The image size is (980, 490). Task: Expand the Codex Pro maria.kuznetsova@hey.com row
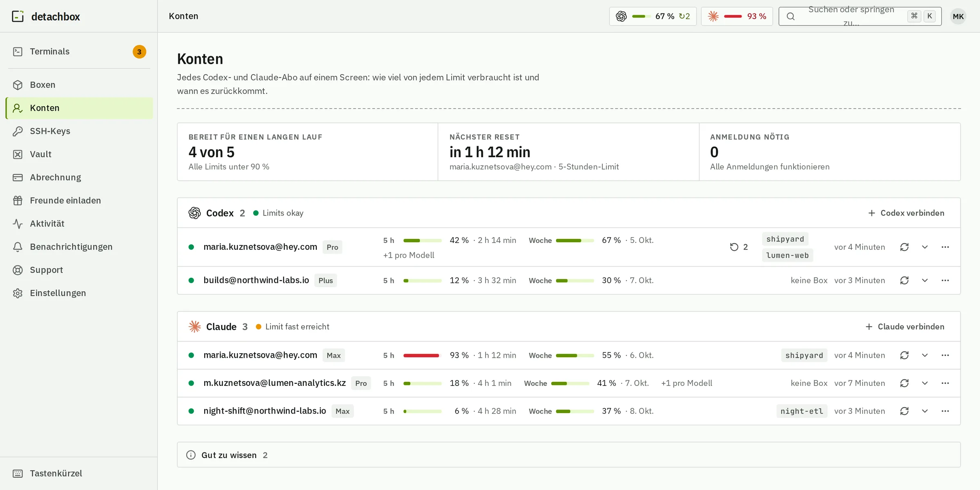925,247
